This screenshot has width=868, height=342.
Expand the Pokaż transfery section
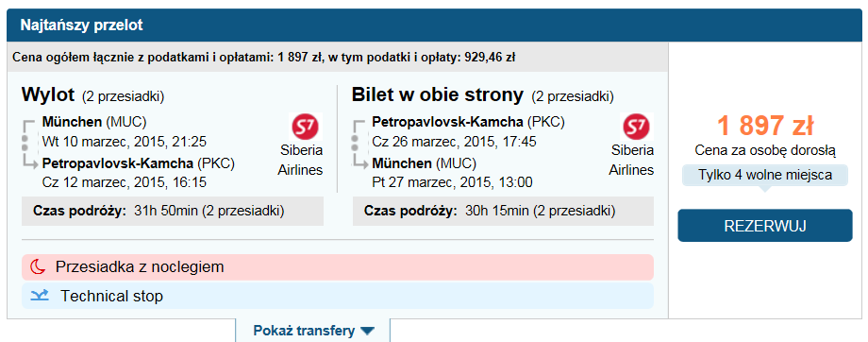click(313, 331)
